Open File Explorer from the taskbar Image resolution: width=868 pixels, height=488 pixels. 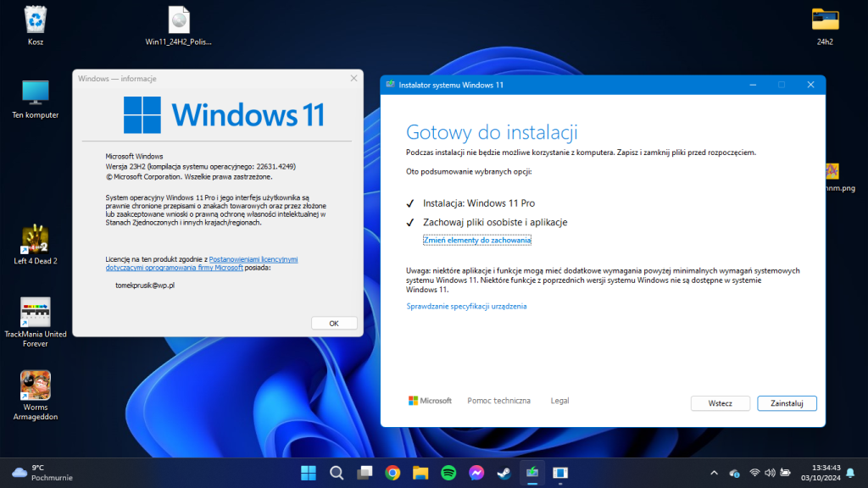[x=420, y=474]
